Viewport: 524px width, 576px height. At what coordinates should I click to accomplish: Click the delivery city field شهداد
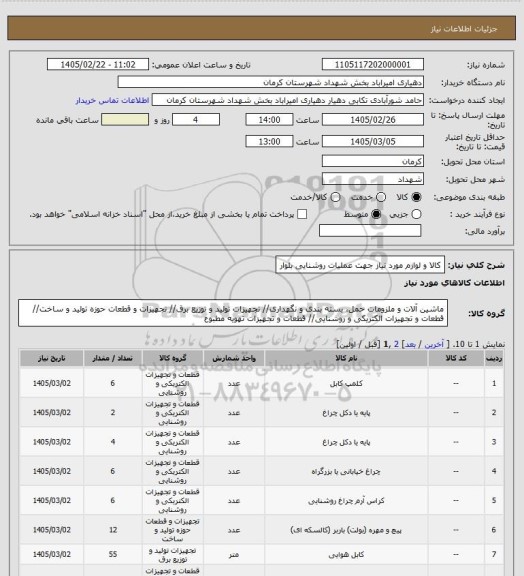coord(373,179)
